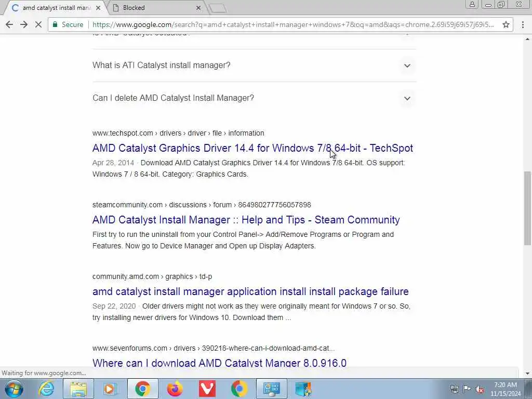Click the vertical scrollbar thumb
Screen dimensions: 532x399
click(527, 208)
